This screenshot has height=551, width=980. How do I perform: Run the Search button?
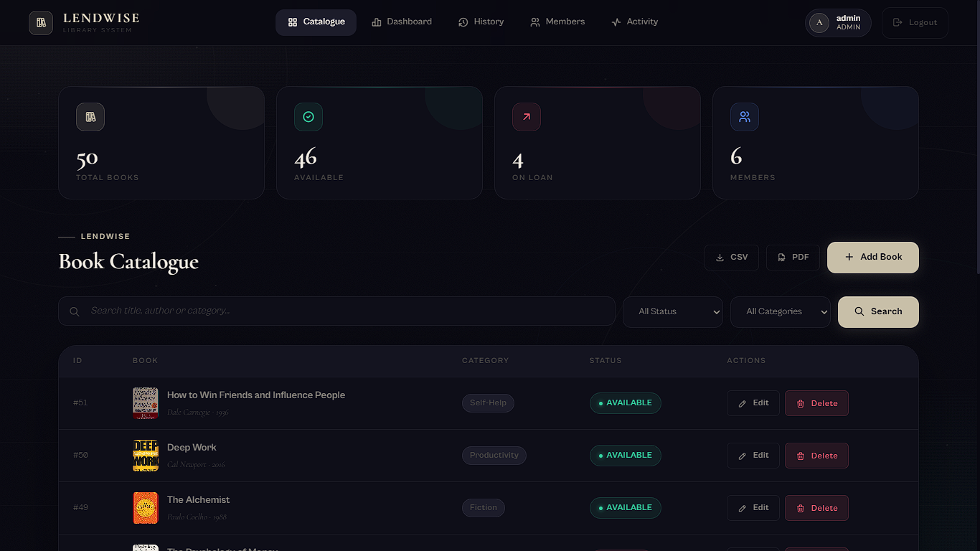[x=878, y=312]
